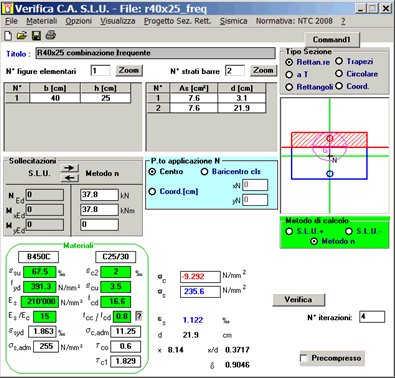Click the green fcd field showing 16.6
The height and width of the screenshot is (378, 395).
(116, 302)
